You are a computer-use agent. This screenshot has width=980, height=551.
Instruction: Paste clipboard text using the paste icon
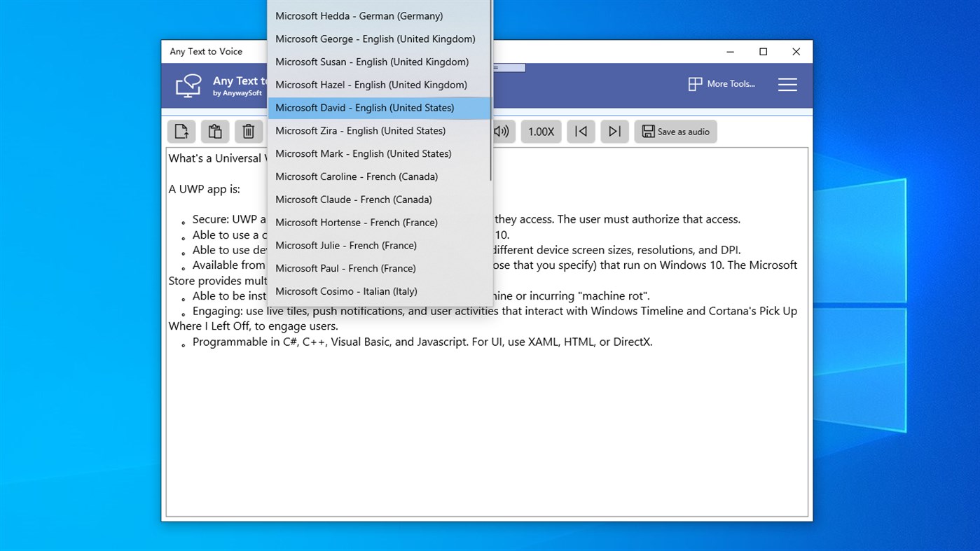click(215, 131)
